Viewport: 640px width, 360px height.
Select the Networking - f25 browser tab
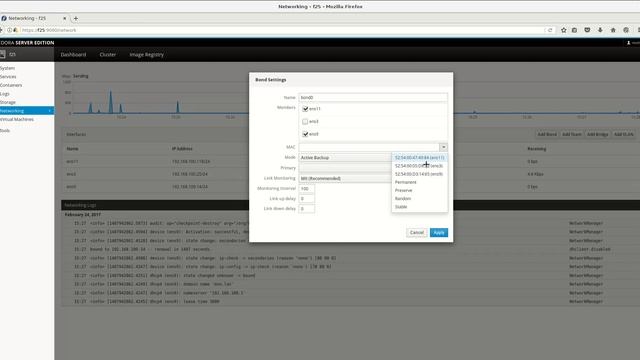click(33, 18)
